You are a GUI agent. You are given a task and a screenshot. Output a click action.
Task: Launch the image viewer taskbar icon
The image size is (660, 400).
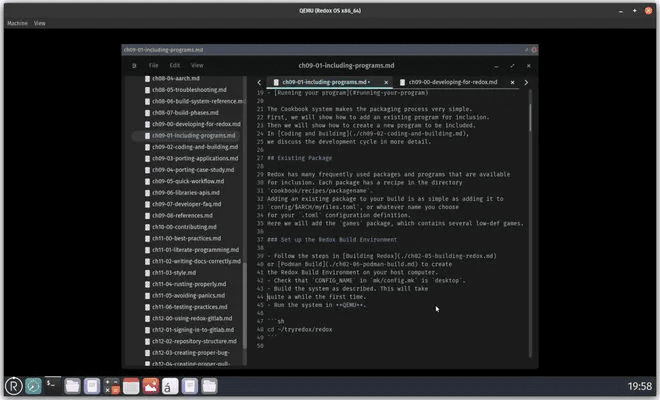(x=150, y=385)
